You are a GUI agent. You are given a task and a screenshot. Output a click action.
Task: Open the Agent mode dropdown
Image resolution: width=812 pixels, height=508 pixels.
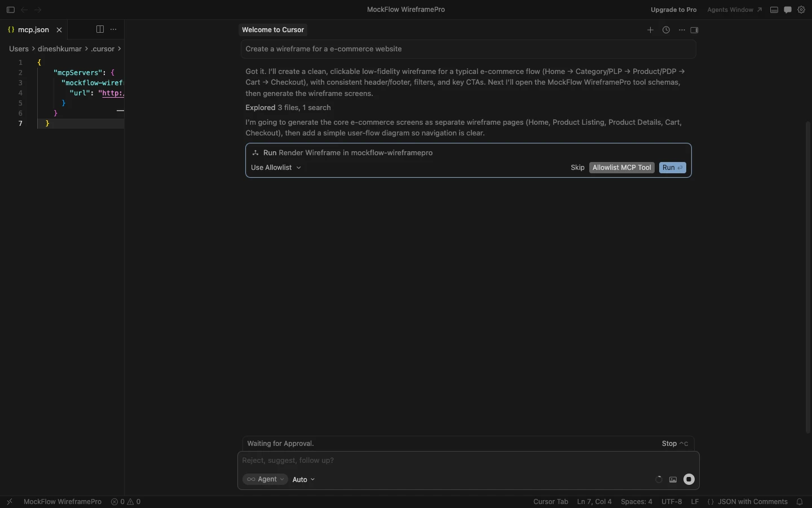265,479
